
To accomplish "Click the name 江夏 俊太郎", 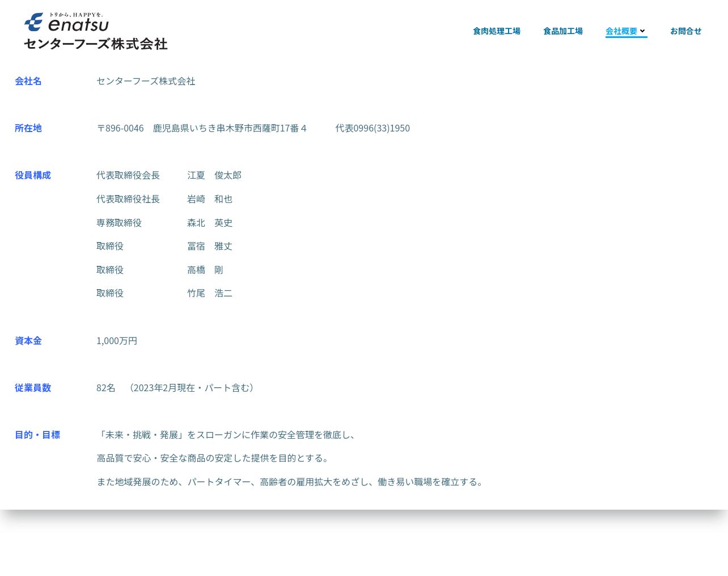I will [x=214, y=175].
